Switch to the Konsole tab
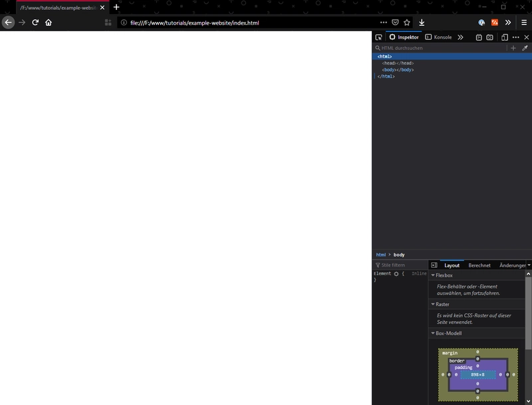The image size is (532, 405). (439, 37)
